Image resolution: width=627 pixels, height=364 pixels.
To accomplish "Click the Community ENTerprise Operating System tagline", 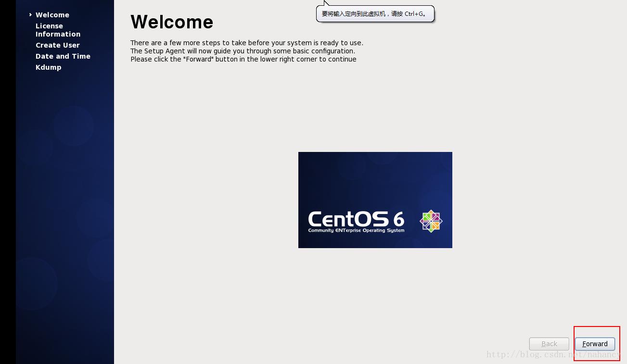I will point(356,230).
